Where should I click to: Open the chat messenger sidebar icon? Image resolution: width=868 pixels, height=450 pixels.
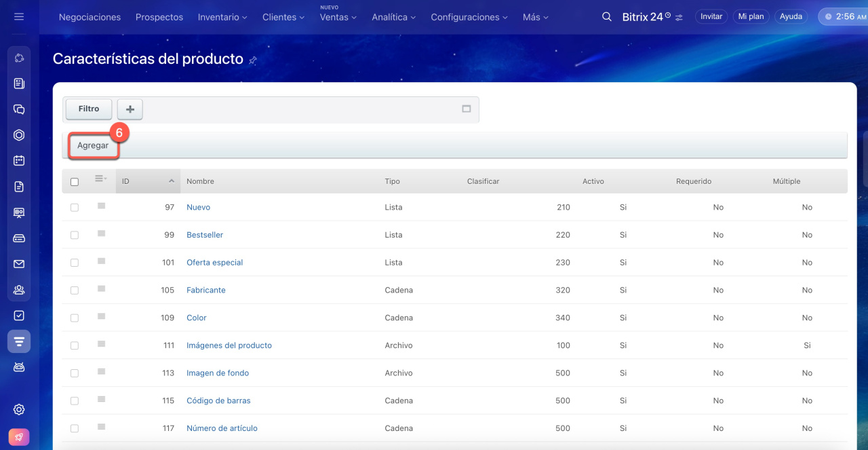(x=19, y=109)
